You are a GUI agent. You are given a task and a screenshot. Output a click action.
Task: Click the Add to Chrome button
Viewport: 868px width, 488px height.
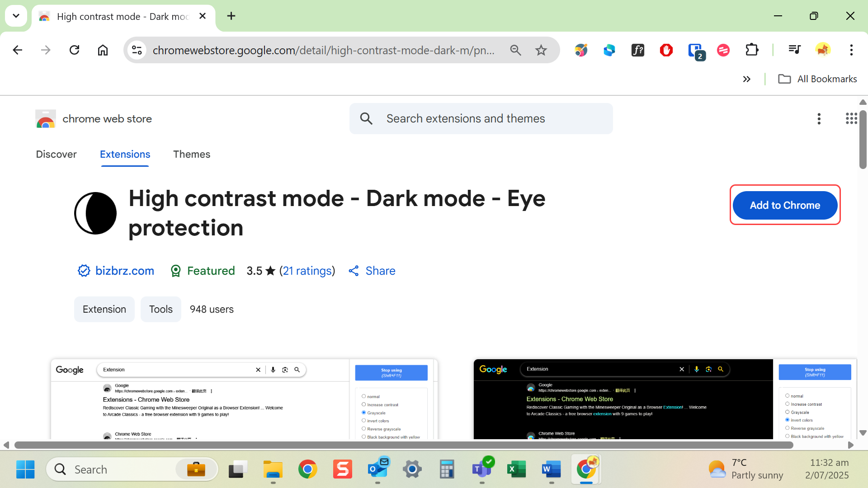tap(785, 205)
